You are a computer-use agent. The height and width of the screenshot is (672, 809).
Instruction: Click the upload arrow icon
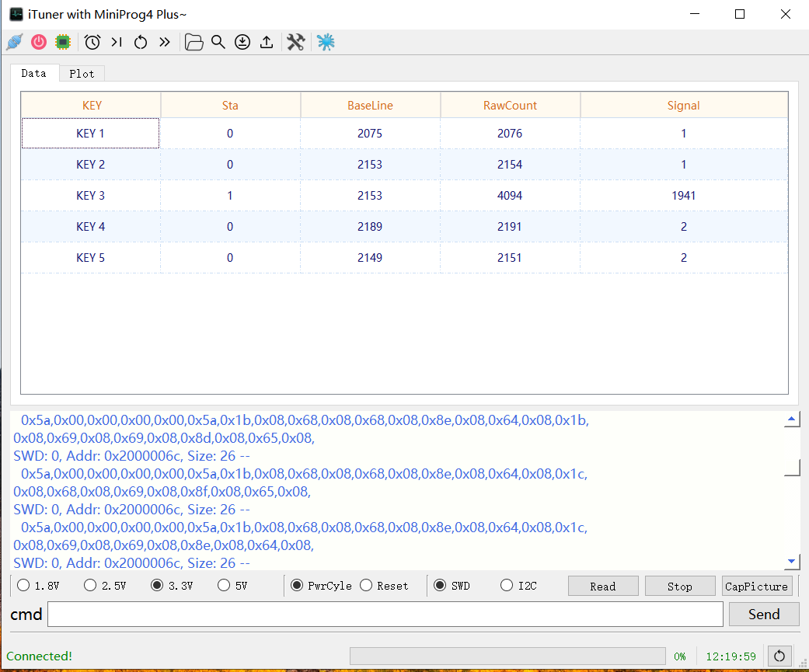267,42
